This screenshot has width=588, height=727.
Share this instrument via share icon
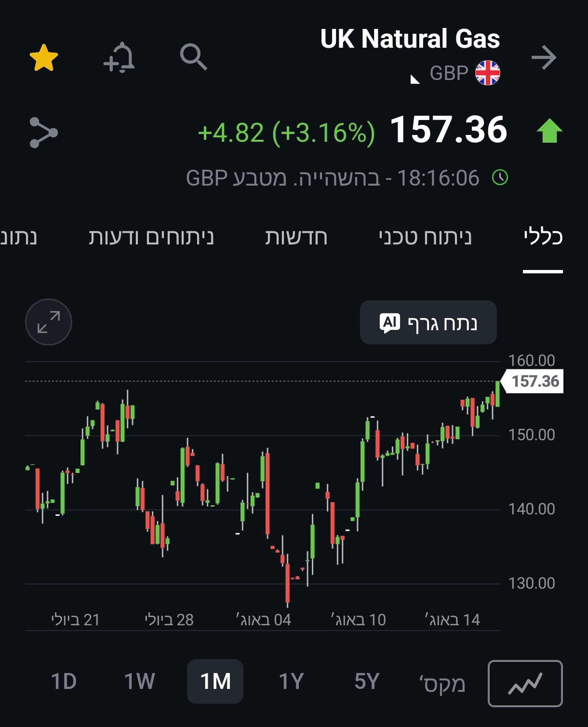(x=43, y=132)
